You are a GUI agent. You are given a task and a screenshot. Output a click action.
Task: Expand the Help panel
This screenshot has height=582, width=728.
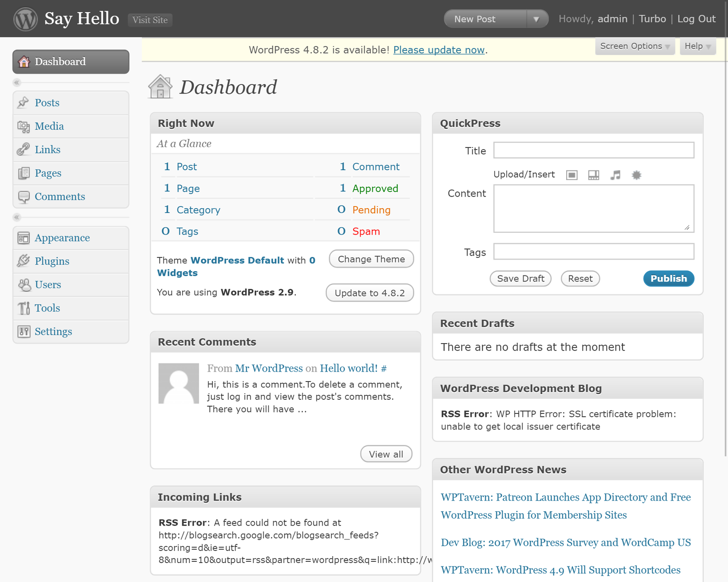(698, 46)
